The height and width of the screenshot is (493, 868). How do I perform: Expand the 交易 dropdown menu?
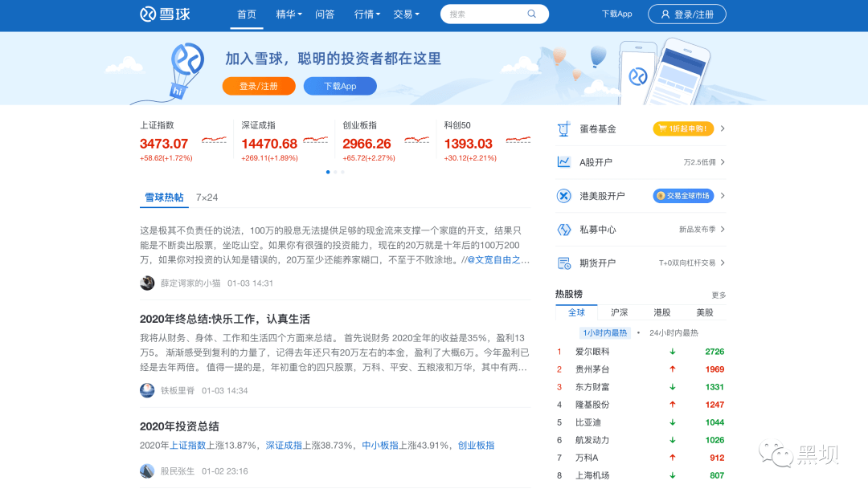(x=407, y=14)
